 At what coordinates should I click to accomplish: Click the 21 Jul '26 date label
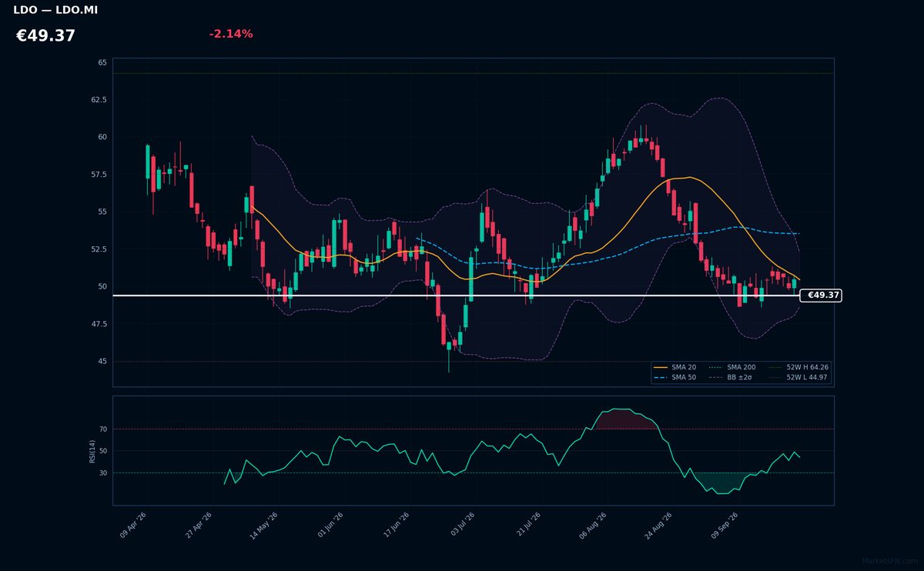[527, 526]
